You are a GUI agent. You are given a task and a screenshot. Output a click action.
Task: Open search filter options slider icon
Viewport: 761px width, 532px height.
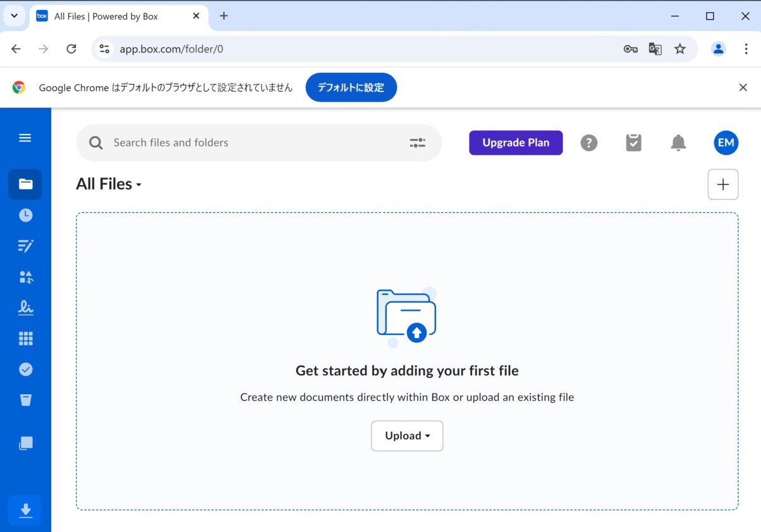[417, 143]
